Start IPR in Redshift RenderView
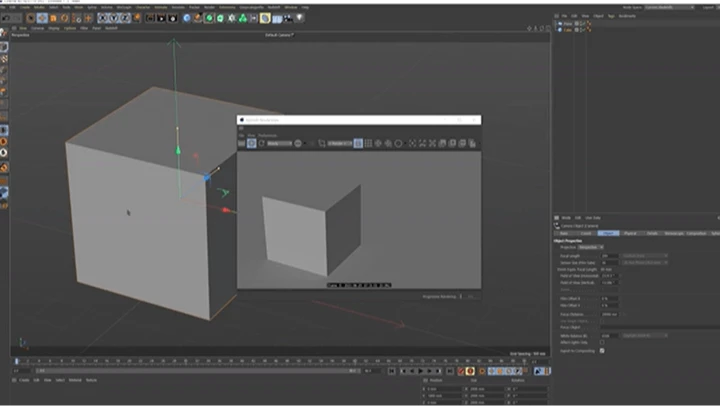 [252, 143]
